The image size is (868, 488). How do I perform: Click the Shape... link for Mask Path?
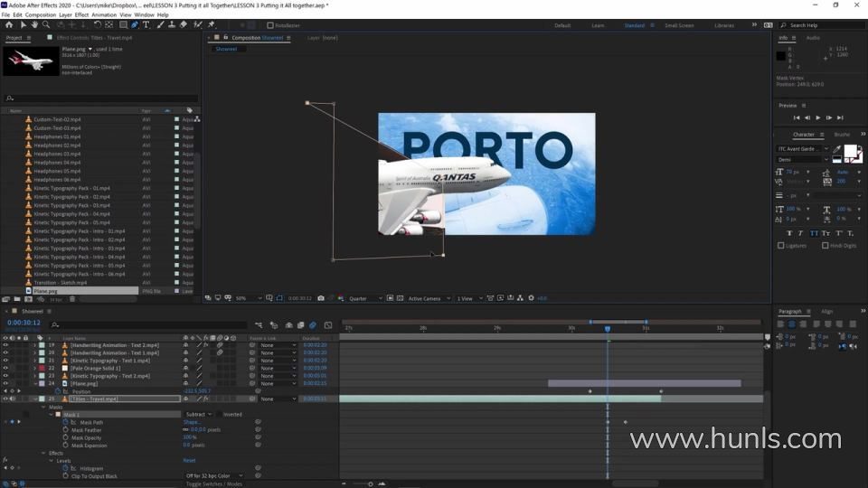click(192, 422)
